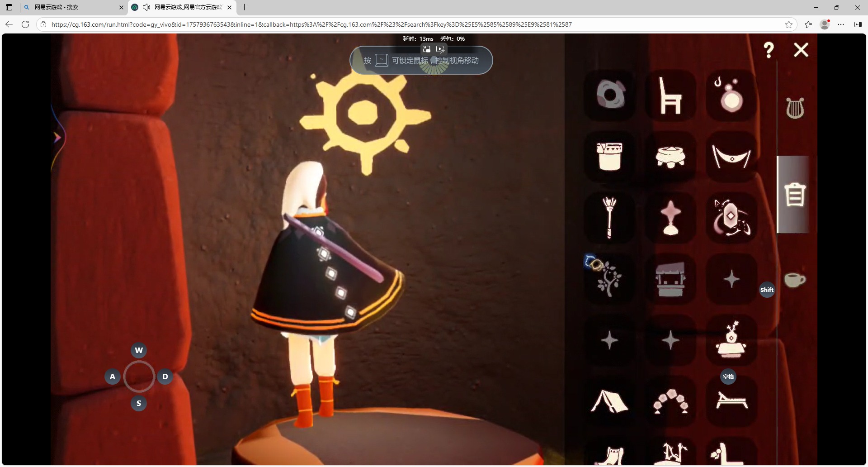
Task: Select the potted plant table icon
Action: pos(731,340)
